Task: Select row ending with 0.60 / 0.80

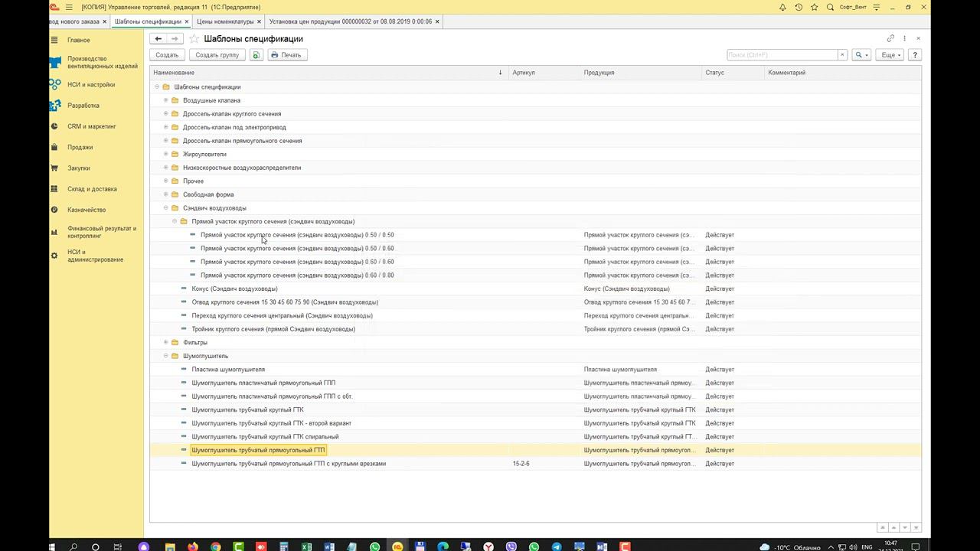Action: [535, 275]
